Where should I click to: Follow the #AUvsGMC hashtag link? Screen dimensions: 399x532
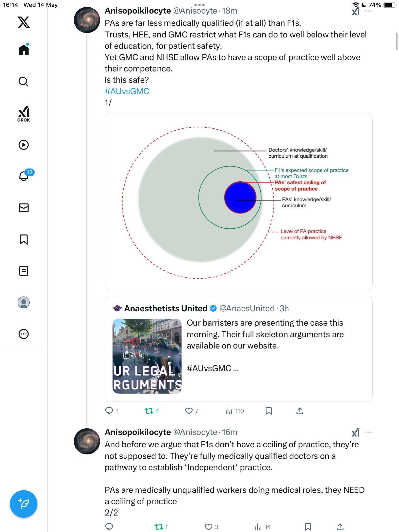(x=127, y=91)
